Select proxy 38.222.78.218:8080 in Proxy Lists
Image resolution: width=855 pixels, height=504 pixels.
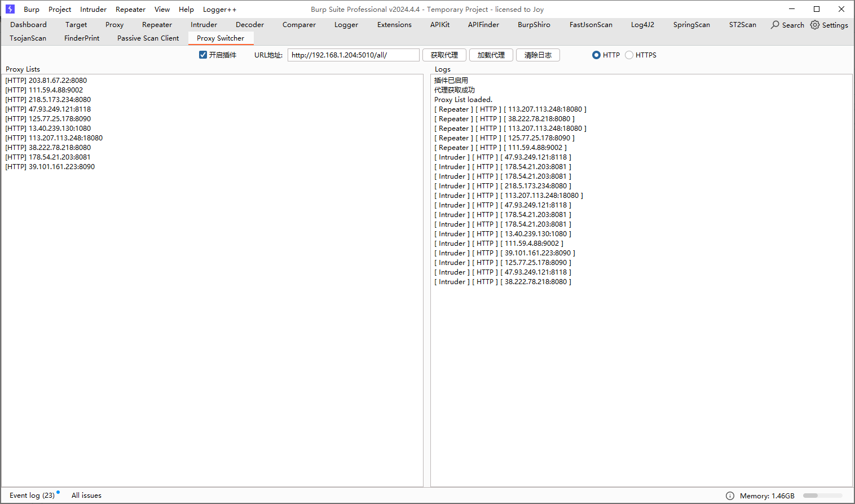48,148
